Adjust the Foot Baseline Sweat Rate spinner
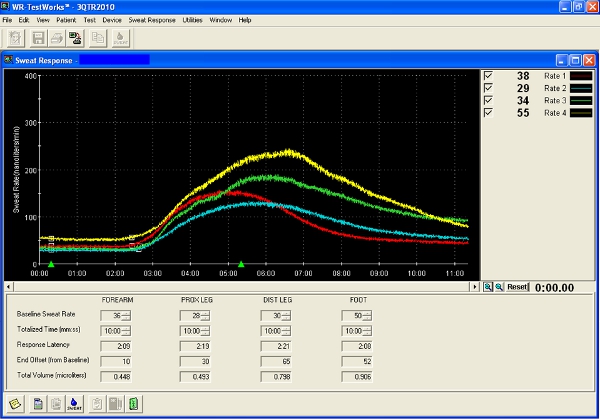Screen dimensions: 600x419 (x=368, y=316)
